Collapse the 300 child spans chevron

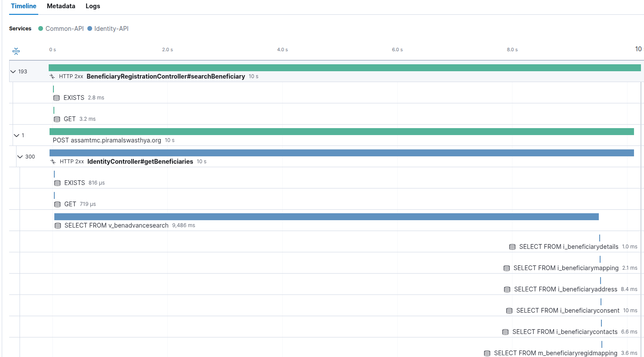[20, 157]
